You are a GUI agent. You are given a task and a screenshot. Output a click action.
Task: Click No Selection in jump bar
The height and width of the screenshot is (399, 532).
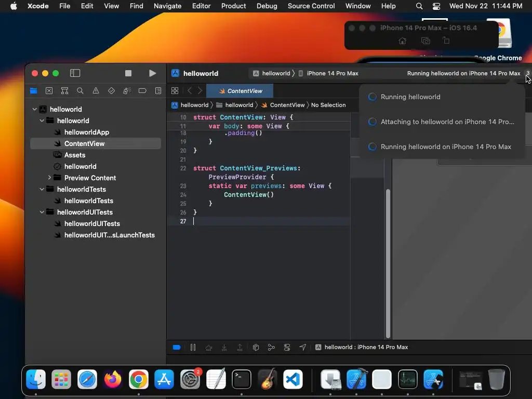[328, 105]
